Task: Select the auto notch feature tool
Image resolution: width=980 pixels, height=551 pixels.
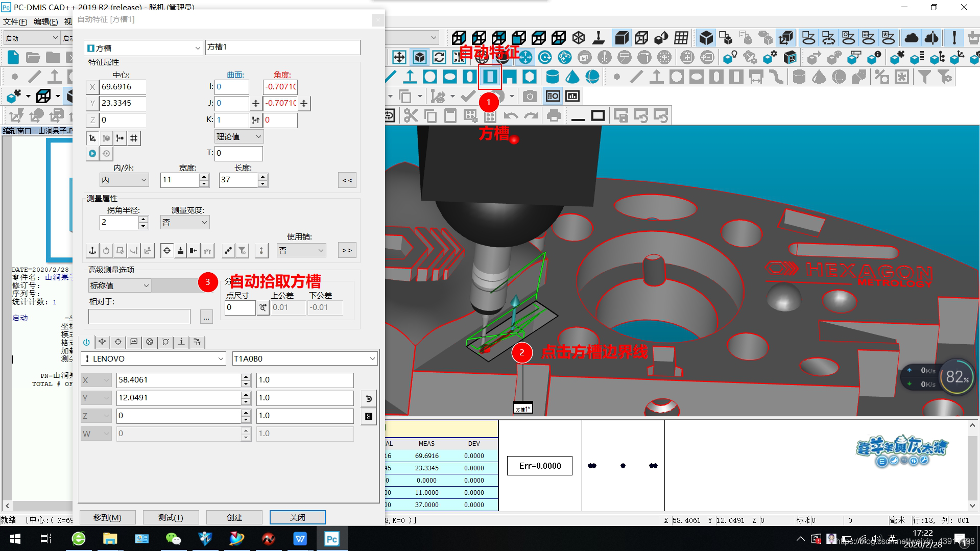Action: 510,77
